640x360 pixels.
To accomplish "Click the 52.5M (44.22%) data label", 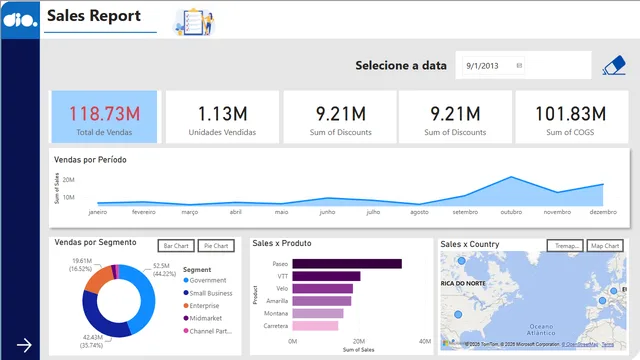I will 164,270.
